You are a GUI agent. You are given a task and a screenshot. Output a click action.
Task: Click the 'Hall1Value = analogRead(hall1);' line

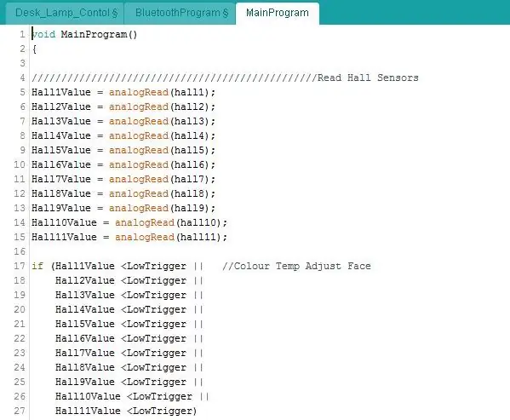click(x=123, y=92)
